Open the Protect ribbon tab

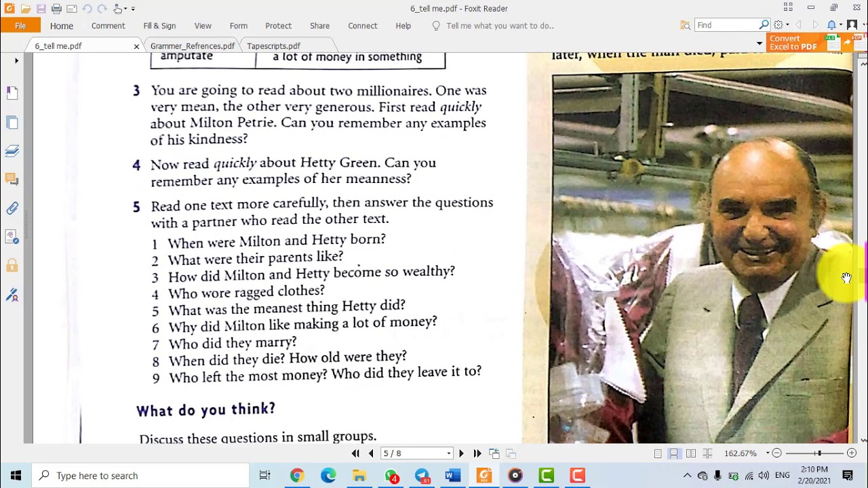(278, 26)
